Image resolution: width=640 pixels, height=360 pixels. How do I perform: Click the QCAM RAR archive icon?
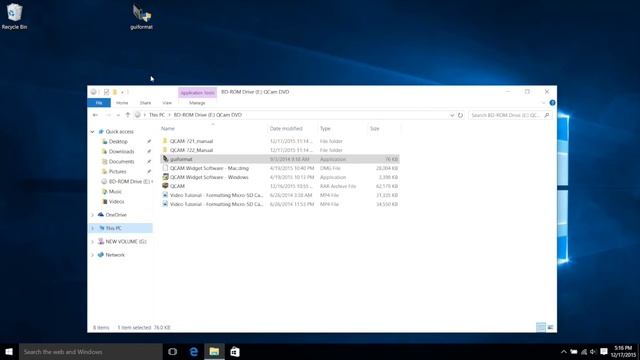pyautogui.click(x=165, y=186)
